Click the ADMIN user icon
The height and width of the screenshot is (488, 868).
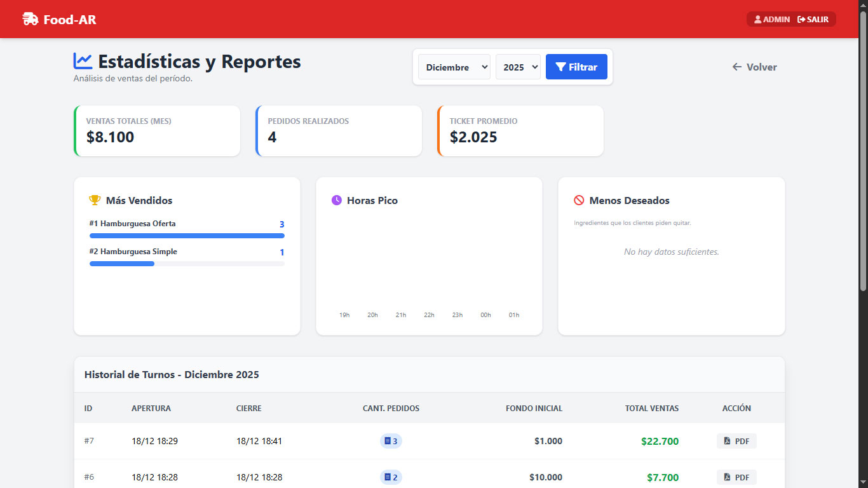tap(757, 20)
